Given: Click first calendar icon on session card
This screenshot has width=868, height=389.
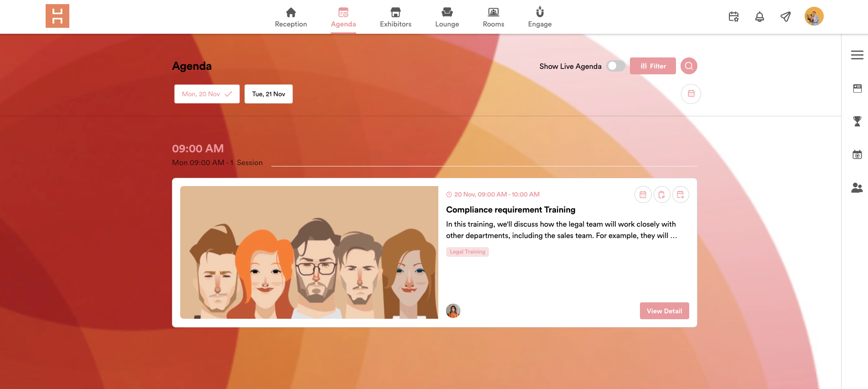Looking at the screenshot, I should coord(643,195).
